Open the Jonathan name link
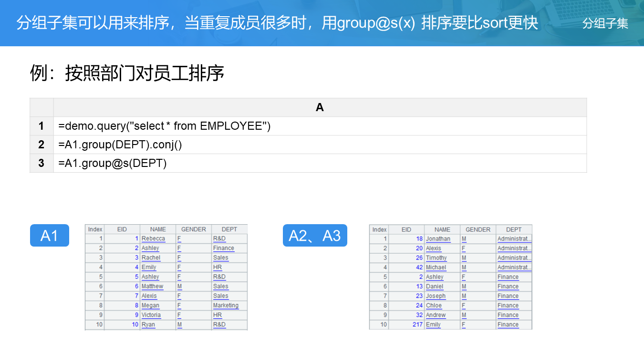Viewport: 644px width, 362px height. click(438, 239)
